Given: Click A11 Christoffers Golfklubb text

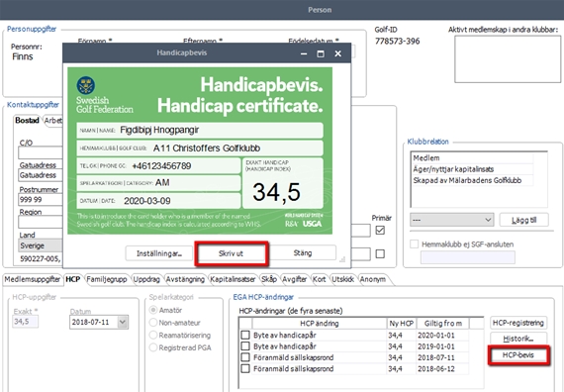Looking at the screenshot, I should tap(207, 147).
